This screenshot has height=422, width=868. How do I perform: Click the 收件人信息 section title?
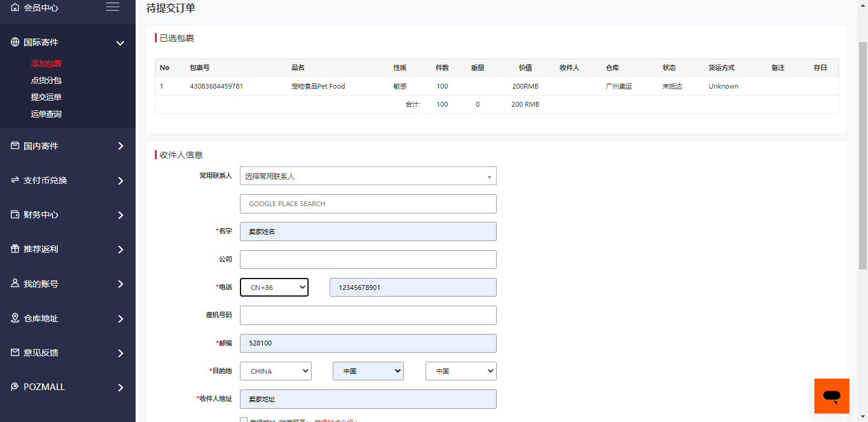pyautogui.click(x=181, y=155)
